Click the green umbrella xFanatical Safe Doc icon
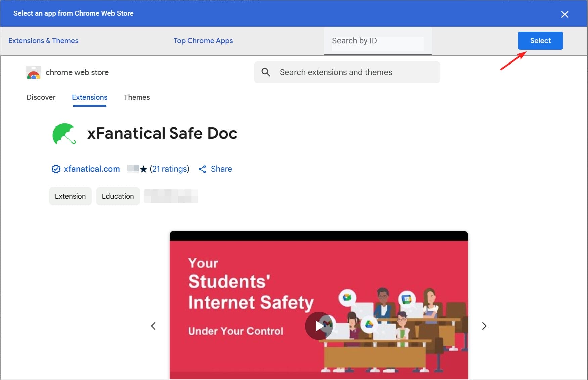The height and width of the screenshot is (380, 588). pyautogui.click(x=64, y=134)
